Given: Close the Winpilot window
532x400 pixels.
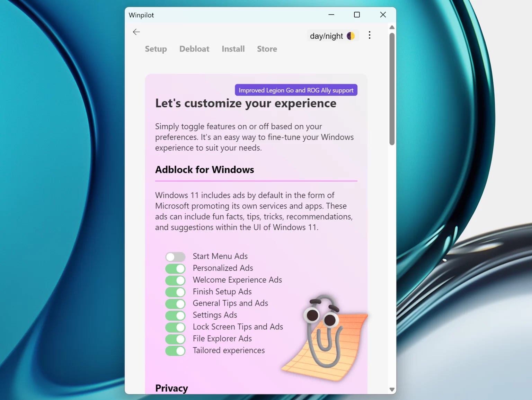Looking at the screenshot, I should 383,15.
